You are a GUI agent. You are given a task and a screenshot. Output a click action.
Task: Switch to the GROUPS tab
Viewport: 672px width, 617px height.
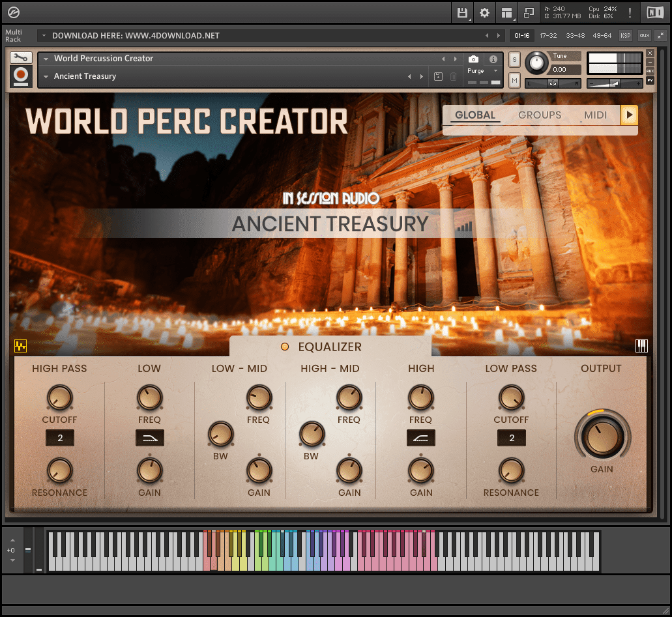point(540,115)
